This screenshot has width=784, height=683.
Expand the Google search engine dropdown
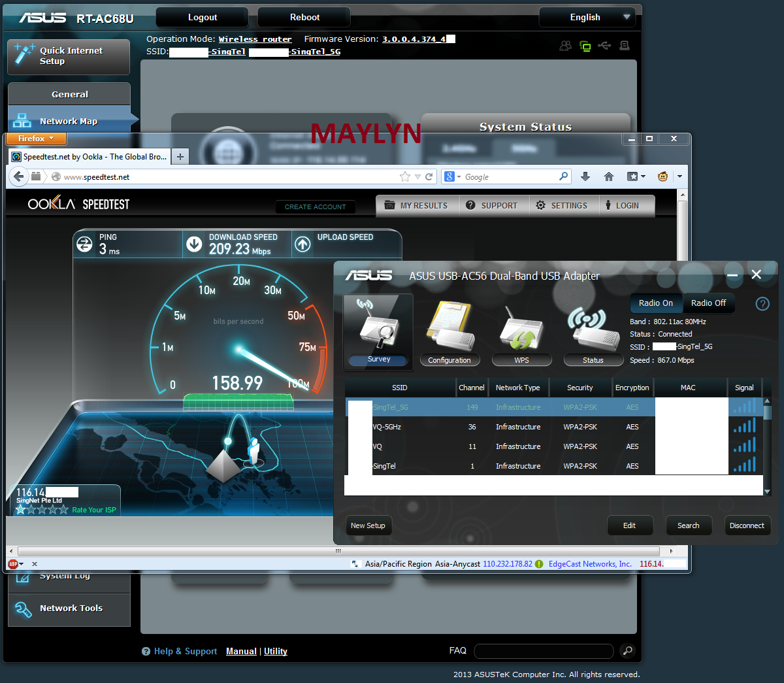click(453, 176)
